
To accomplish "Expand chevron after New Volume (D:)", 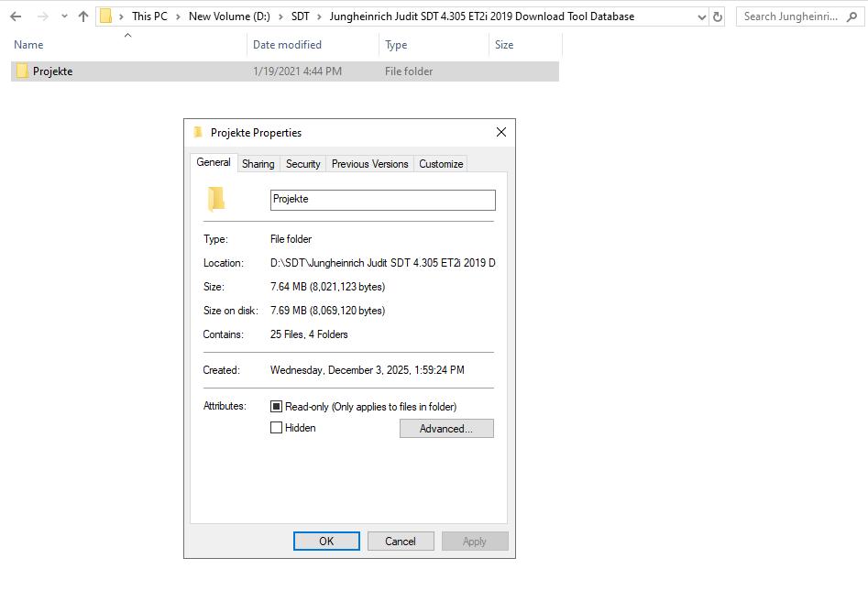I will coord(280,16).
